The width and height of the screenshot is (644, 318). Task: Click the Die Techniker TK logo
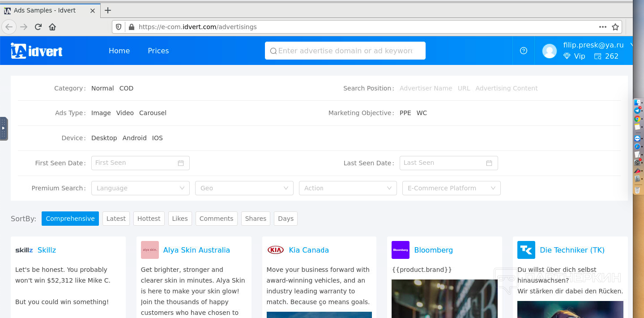pos(526,250)
